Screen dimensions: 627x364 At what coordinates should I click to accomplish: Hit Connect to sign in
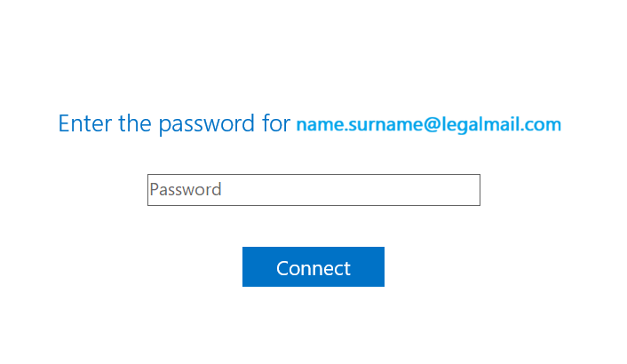[x=313, y=267]
